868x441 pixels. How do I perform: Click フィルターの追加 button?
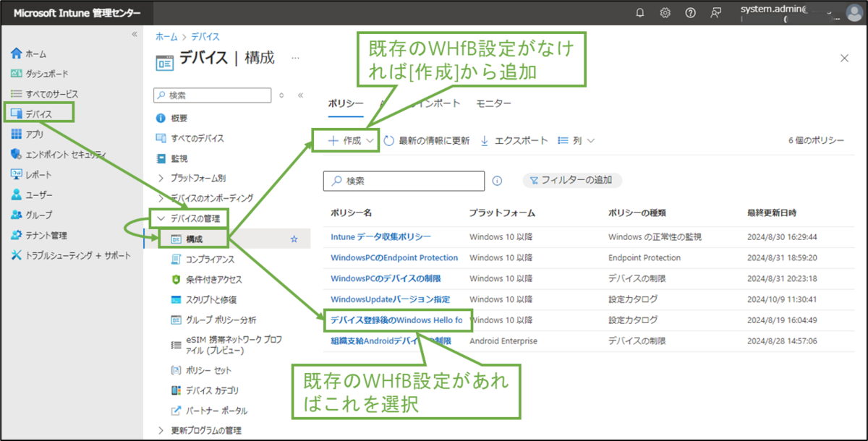(571, 181)
